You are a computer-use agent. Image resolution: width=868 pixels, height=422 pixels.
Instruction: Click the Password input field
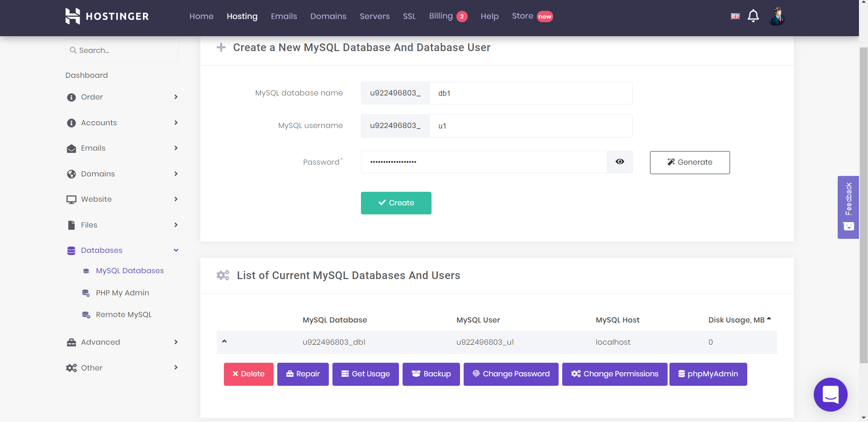484,162
